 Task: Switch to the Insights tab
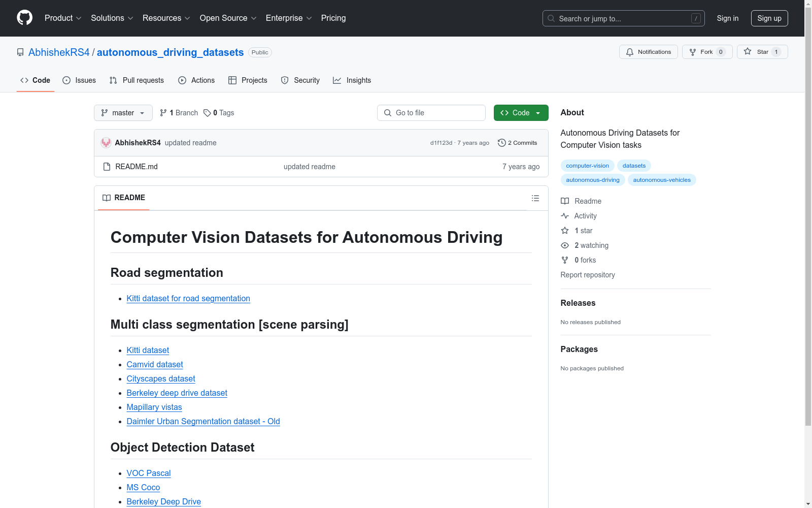(352, 80)
